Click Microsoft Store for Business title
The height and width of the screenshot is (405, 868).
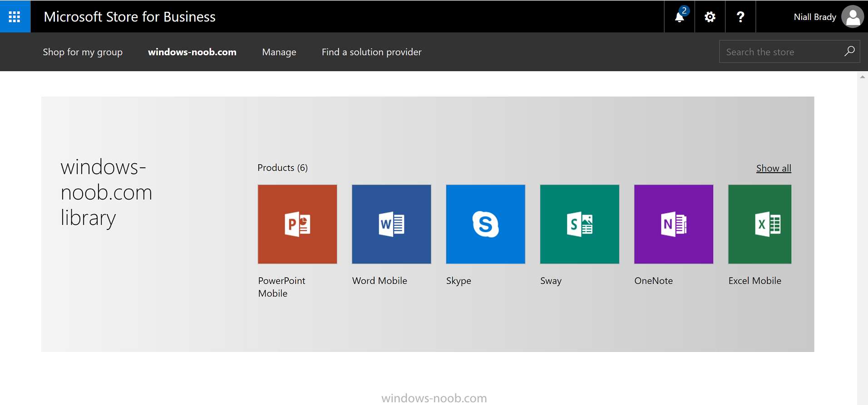(x=129, y=17)
